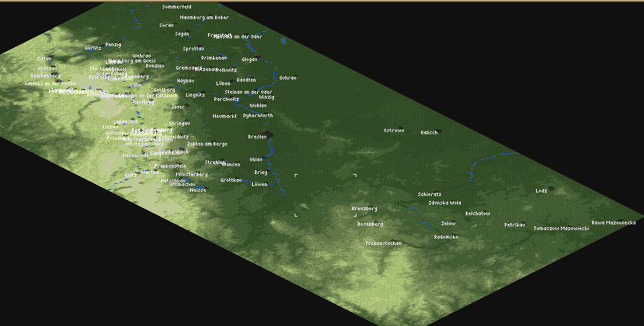Select the Sommerfeld town label
This screenshot has height=326, width=644.
click(x=177, y=6)
